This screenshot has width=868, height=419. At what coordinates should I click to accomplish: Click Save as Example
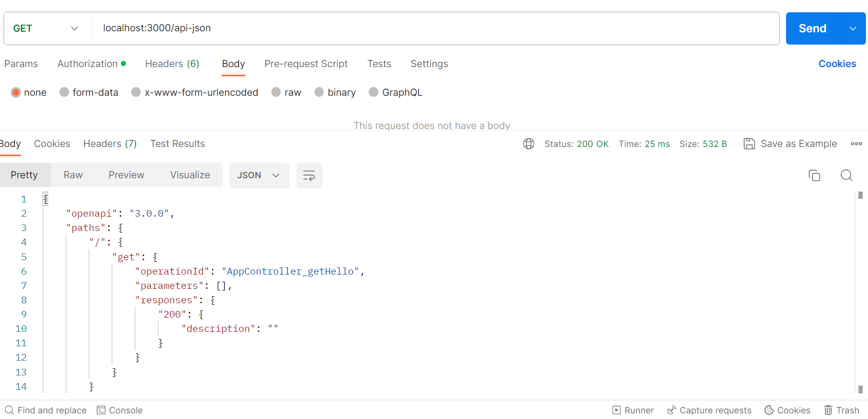coord(799,144)
